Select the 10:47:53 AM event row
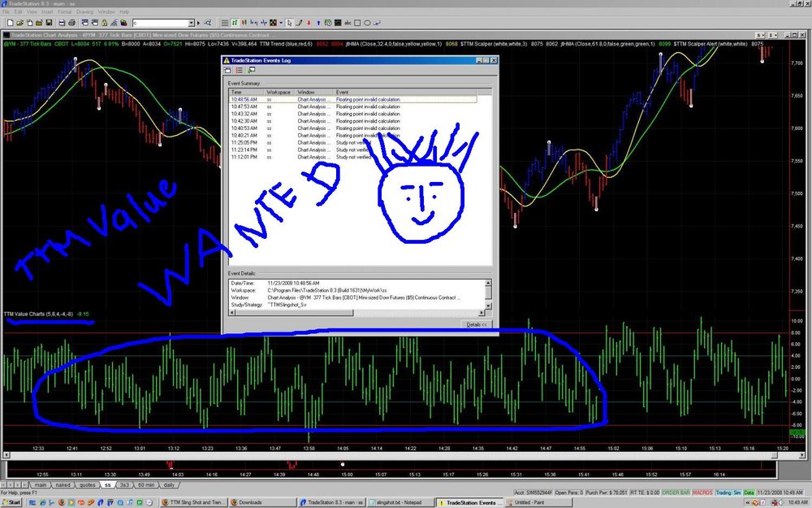 tap(352, 106)
